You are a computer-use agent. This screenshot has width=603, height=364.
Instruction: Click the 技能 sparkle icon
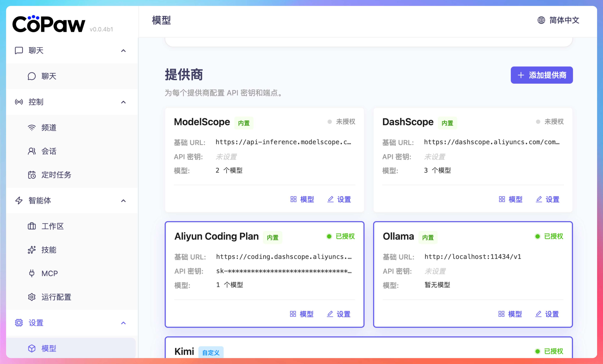pos(32,250)
